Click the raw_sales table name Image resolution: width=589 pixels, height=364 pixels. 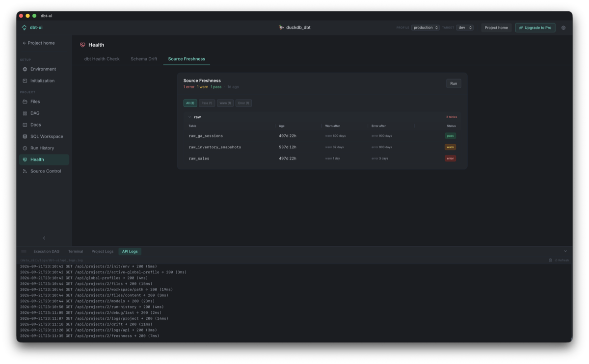(x=199, y=158)
